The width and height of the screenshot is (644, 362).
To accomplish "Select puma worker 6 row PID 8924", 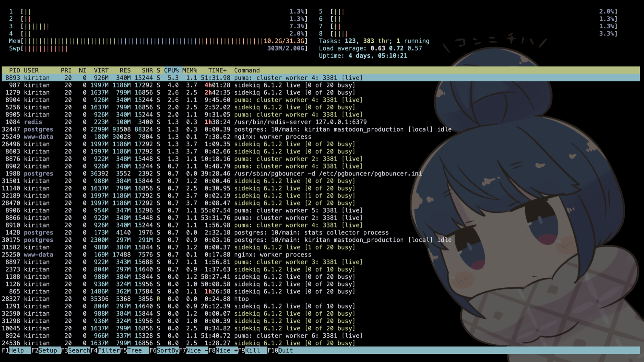I will click(x=321, y=336).
